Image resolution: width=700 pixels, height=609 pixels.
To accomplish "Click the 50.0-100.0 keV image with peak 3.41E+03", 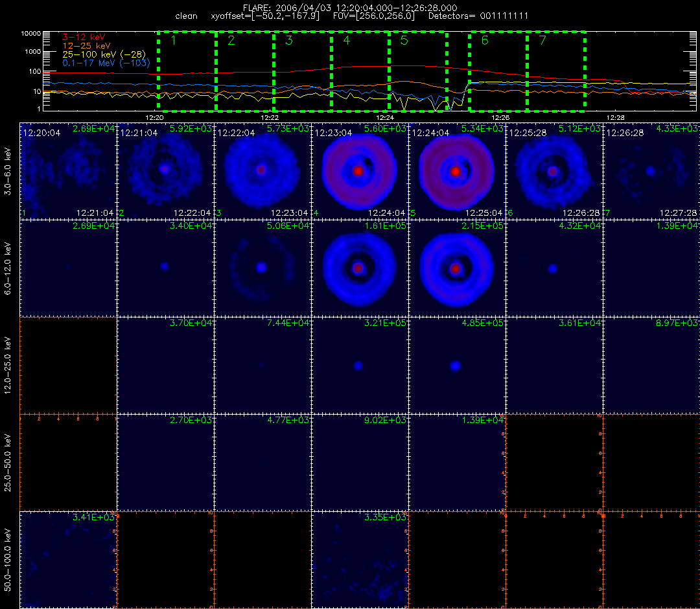I will pyautogui.click(x=68, y=560).
